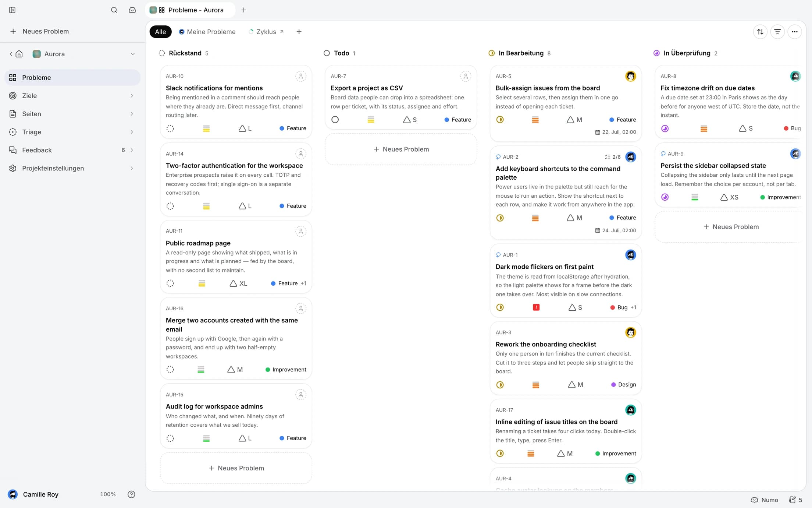This screenshot has width=812, height=508.
Task: Add Neues Problem in the Rückstand column
Action: click(236, 468)
